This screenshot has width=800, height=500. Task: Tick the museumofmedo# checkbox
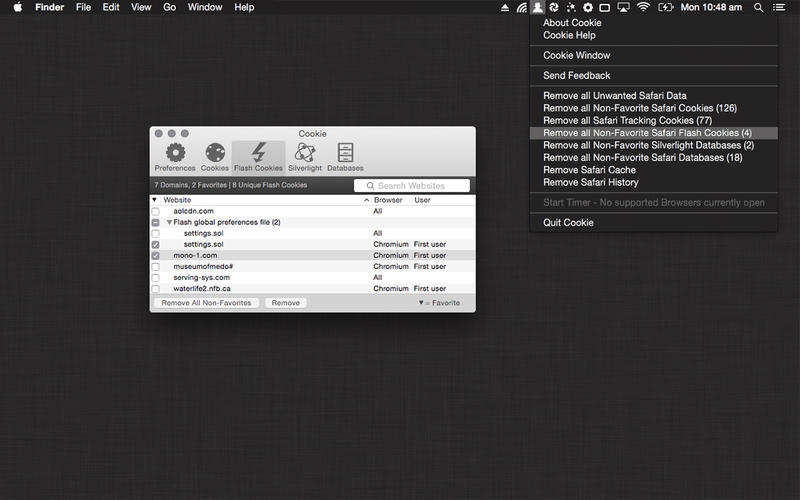[x=156, y=267]
